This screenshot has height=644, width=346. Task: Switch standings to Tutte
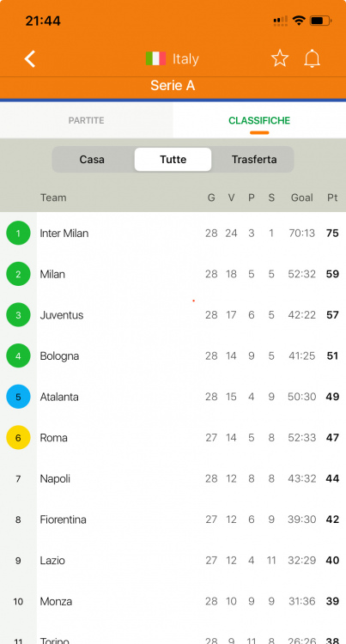coord(173,160)
